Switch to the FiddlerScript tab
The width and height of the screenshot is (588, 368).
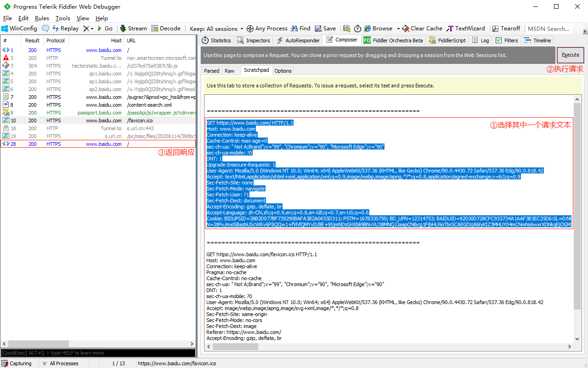pyautogui.click(x=447, y=40)
